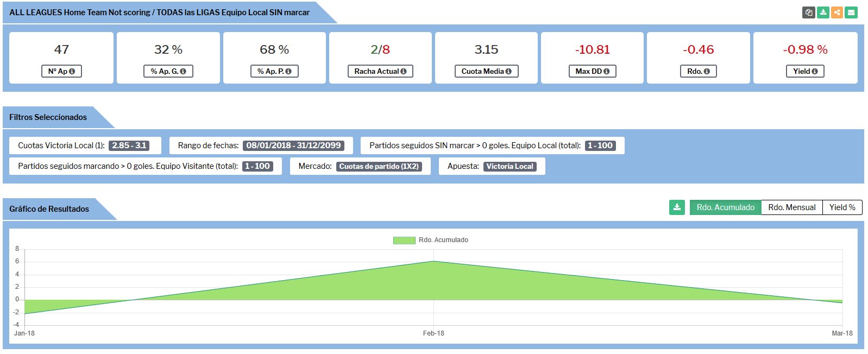Click the green download icon in header

coord(823,12)
